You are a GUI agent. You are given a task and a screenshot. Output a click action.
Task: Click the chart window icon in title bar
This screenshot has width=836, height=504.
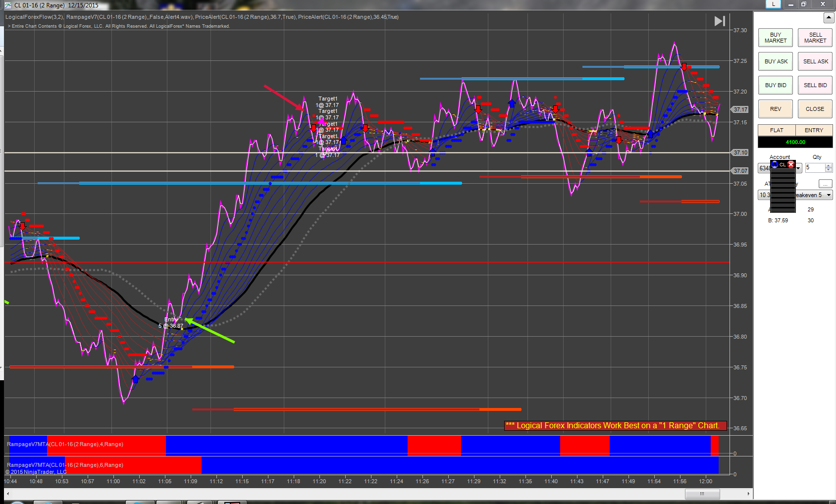(x=7, y=5)
